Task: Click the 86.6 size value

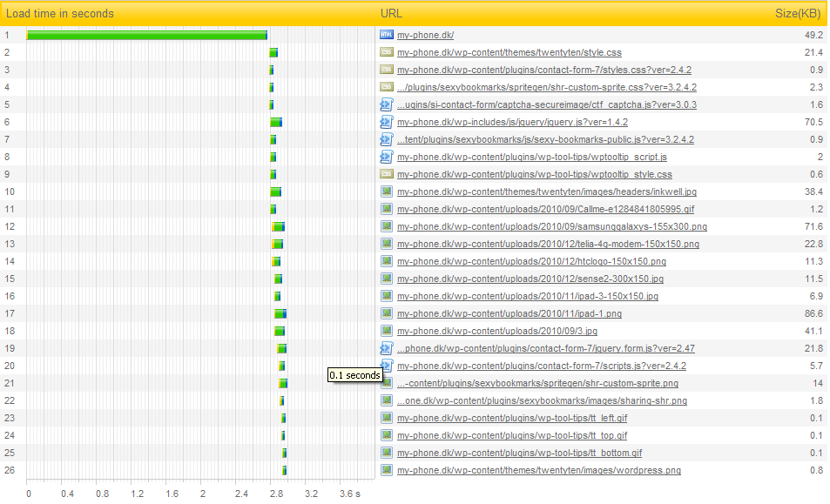Action: point(813,313)
